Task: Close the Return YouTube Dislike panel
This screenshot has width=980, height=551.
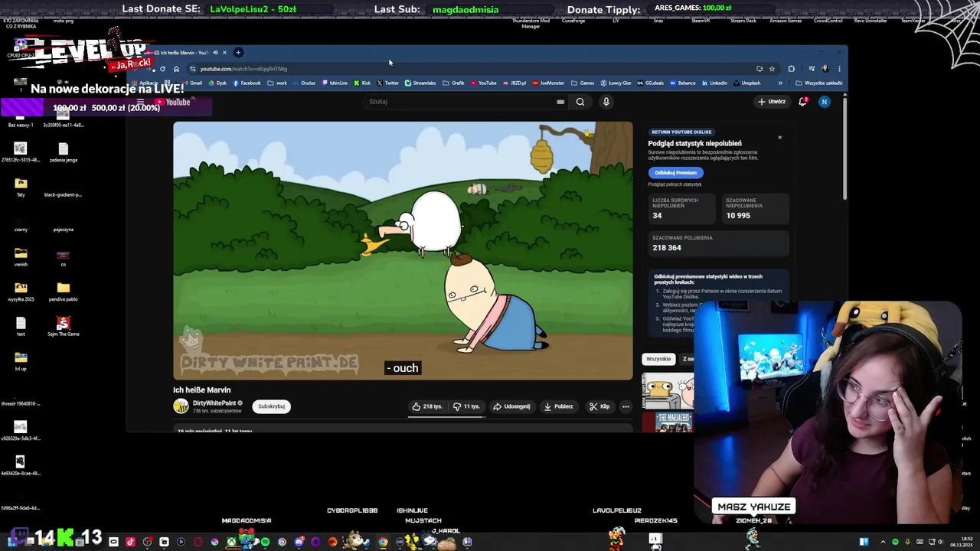Action: (x=779, y=138)
